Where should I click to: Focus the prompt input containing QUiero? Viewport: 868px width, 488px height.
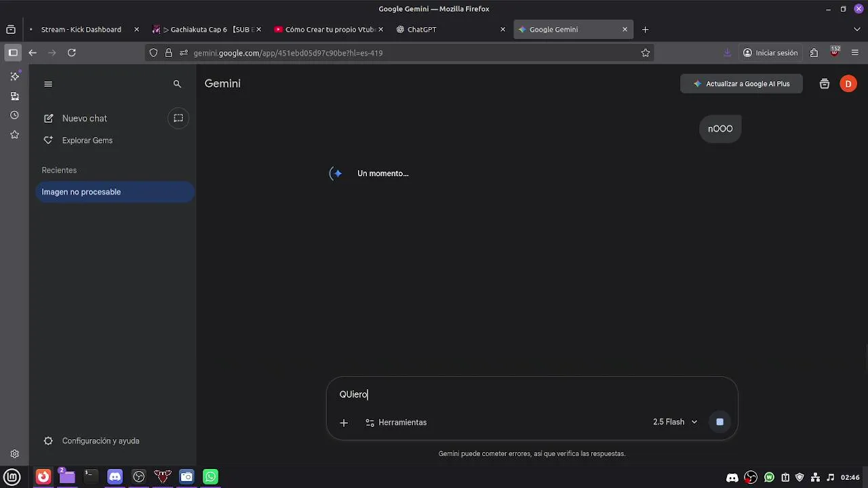tap(532, 394)
